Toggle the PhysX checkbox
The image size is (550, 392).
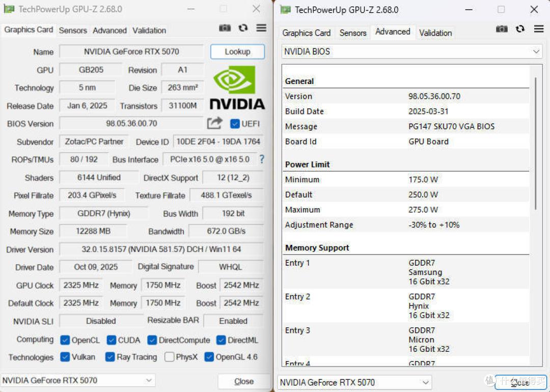pyautogui.click(x=169, y=357)
